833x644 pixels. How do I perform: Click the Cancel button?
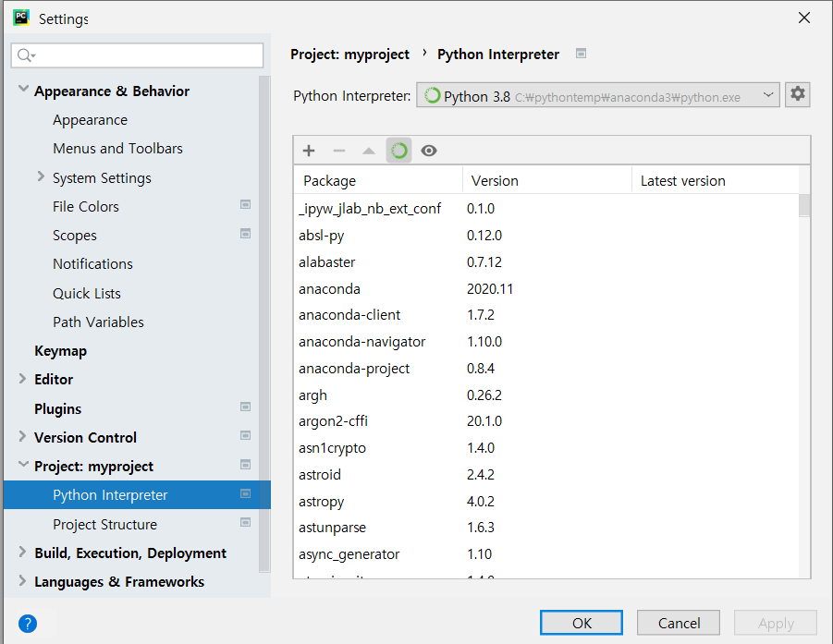(679, 623)
